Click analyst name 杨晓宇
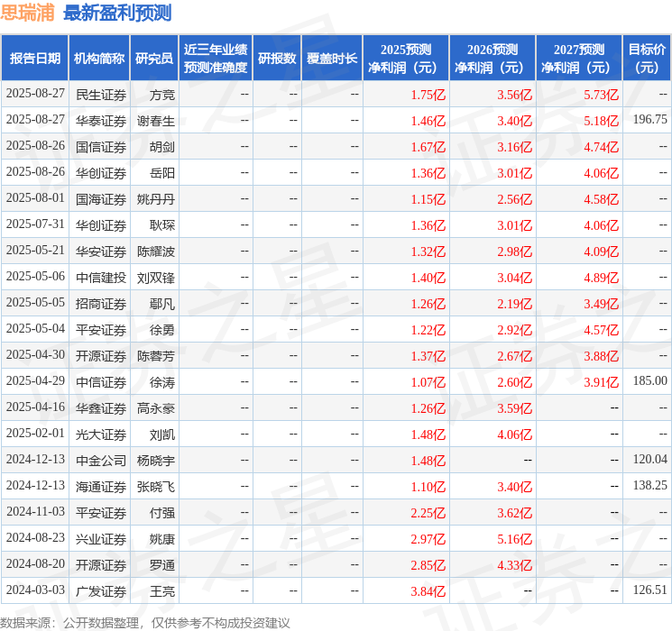Image resolution: width=672 pixels, height=631 pixels. coord(156,461)
